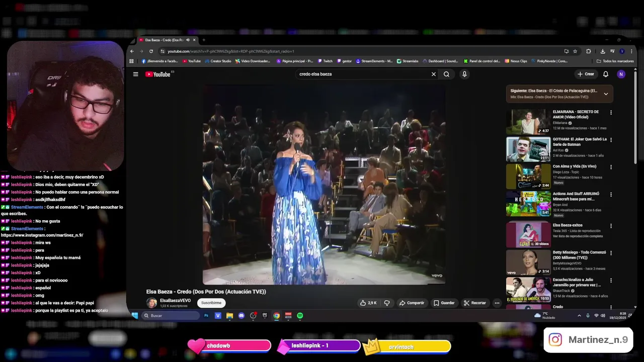Click the Windows taskbar Buscar search box
The height and width of the screenshot is (362, 644).
tap(171, 316)
